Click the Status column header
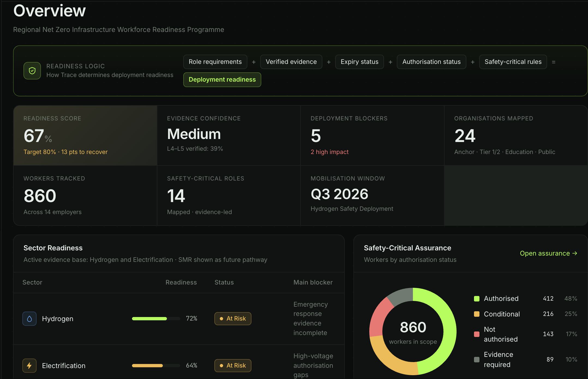Viewport: 588px width, 379px height. (224, 282)
